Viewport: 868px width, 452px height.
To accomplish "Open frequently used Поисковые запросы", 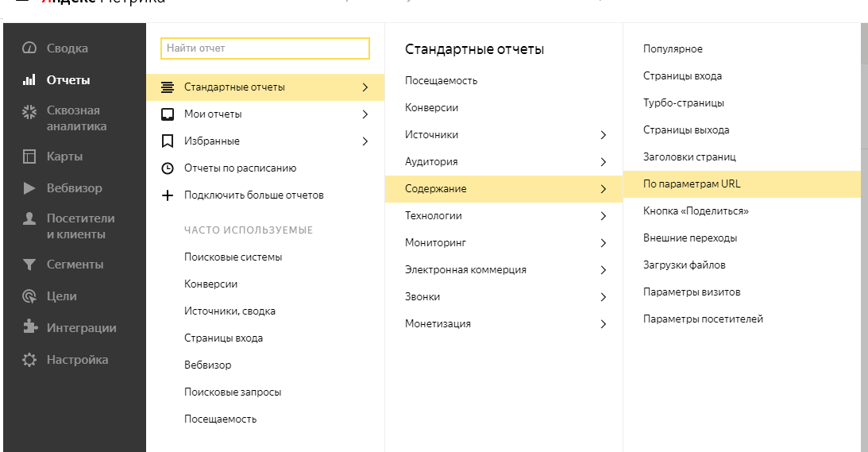I will tap(233, 392).
